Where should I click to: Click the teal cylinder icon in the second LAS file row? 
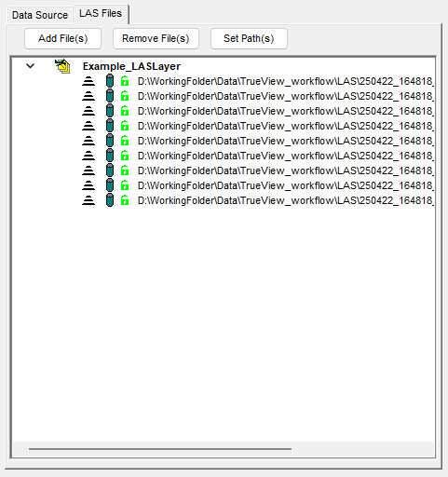coord(110,96)
